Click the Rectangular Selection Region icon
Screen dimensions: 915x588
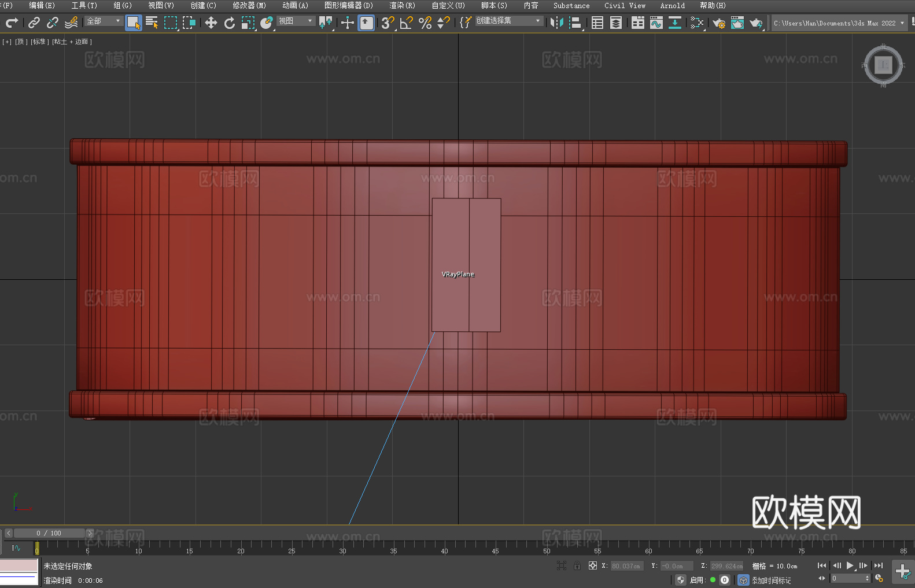click(x=171, y=23)
